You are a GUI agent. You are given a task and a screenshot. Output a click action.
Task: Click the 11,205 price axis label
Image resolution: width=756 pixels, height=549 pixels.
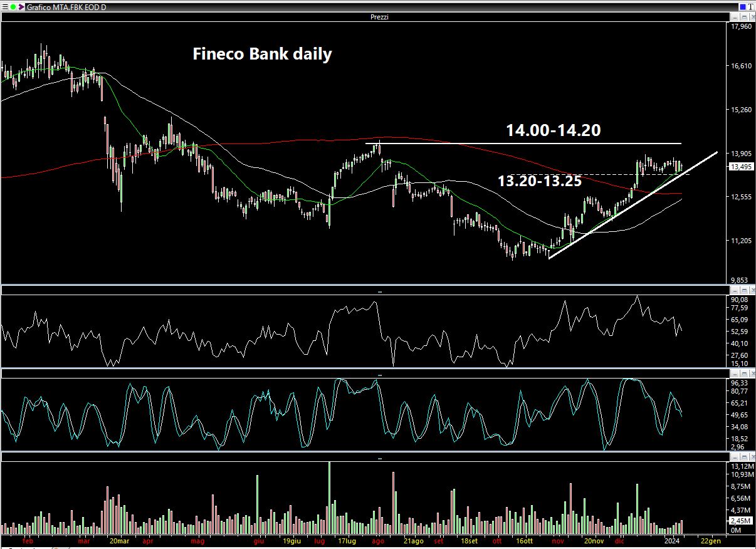click(x=741, y=241)
